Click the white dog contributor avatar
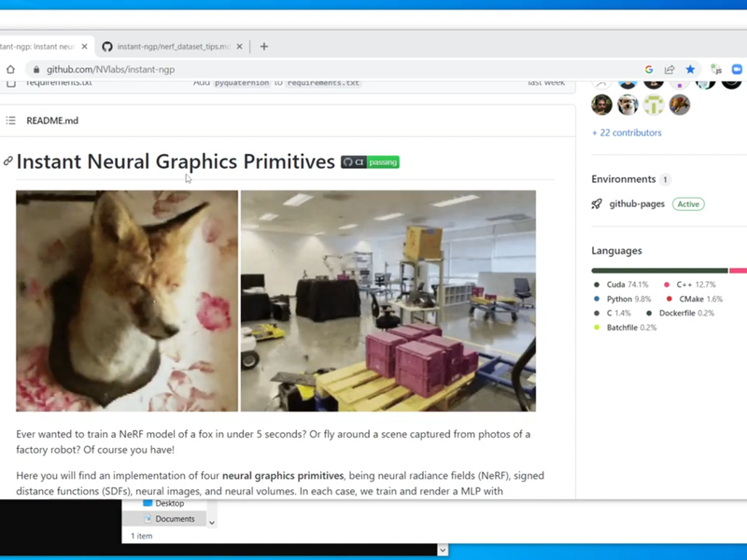Screen dimensions: 747x560 627,105
